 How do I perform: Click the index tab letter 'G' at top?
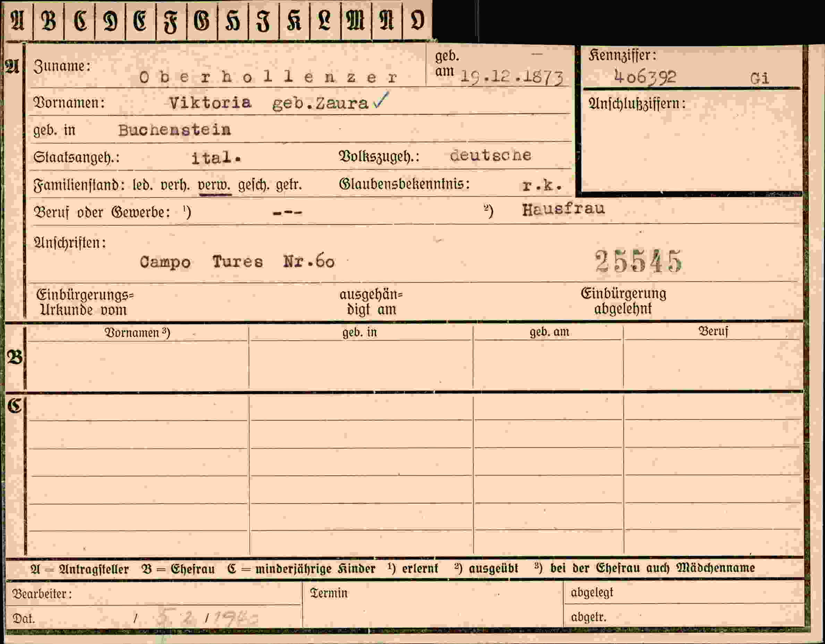[x=202, y=20]
